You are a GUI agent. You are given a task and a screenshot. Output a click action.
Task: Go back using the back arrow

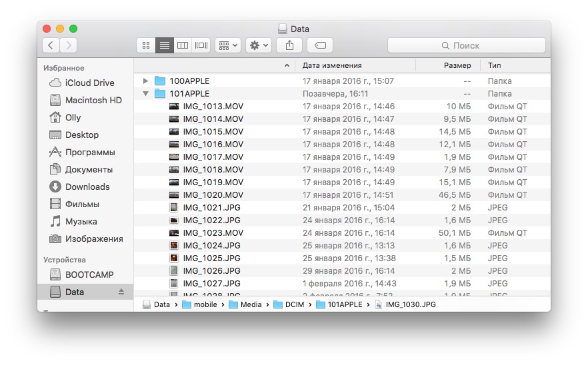click(x=51, y=45)
